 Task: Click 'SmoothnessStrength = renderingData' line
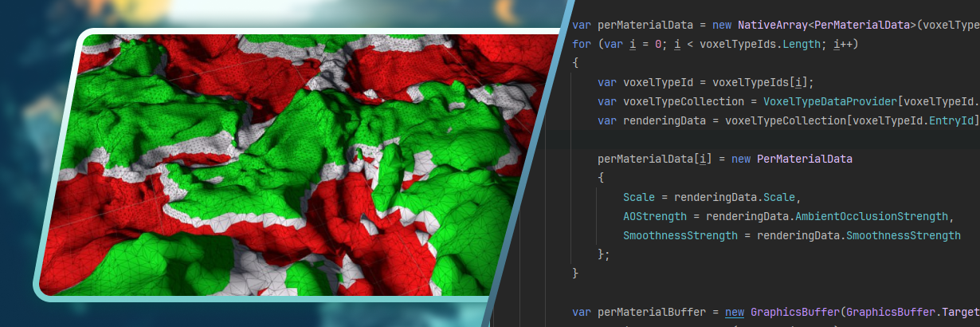click(791, 235)
